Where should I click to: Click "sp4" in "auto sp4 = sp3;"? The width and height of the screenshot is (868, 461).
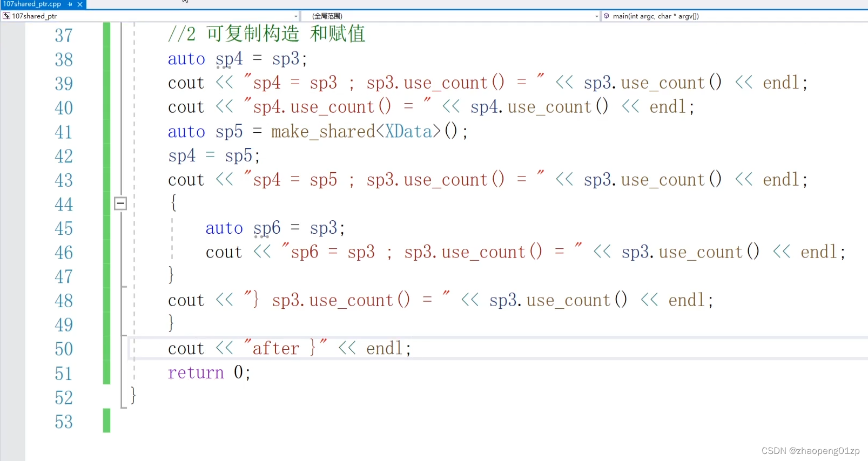click(x=230, y=59)
